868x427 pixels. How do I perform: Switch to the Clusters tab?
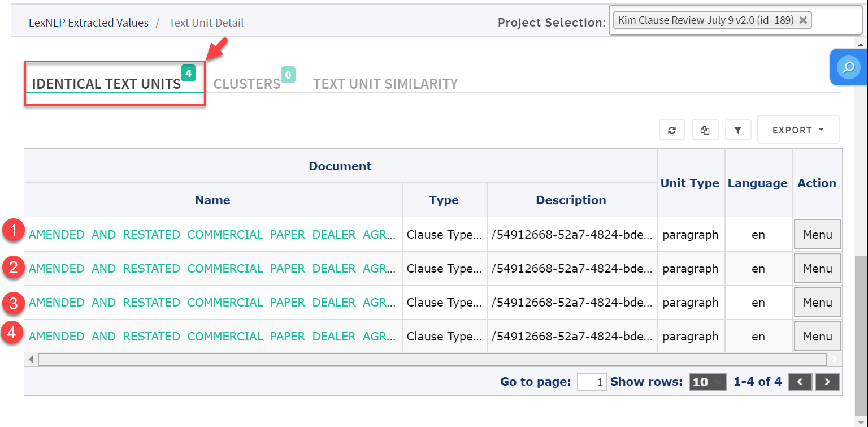247,84
